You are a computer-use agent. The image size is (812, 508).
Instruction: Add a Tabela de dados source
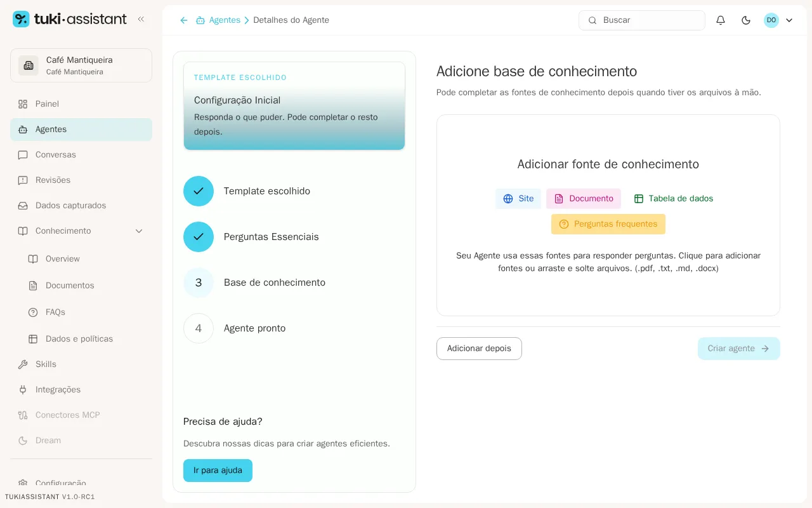[x=674, y=199]
